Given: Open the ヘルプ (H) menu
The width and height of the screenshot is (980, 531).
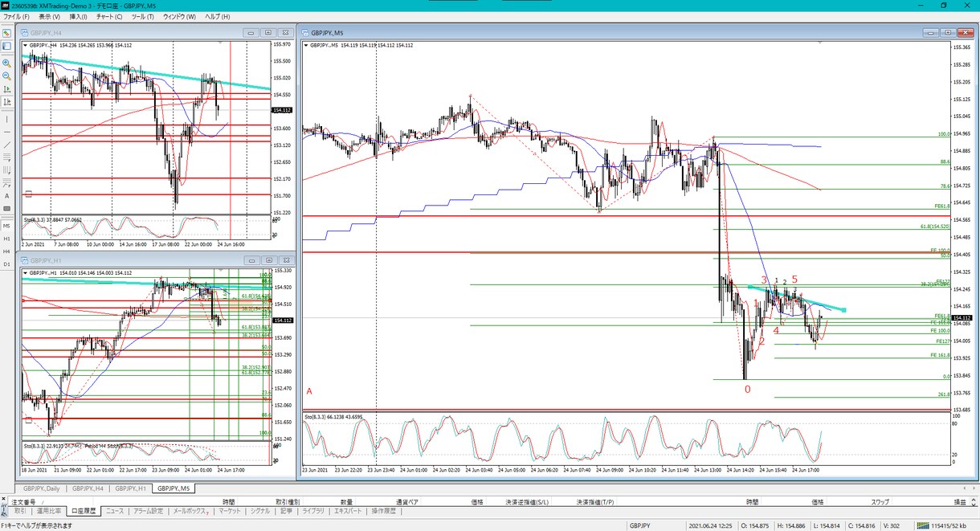Looking at the screenshot, I should [x=218, y=16].
